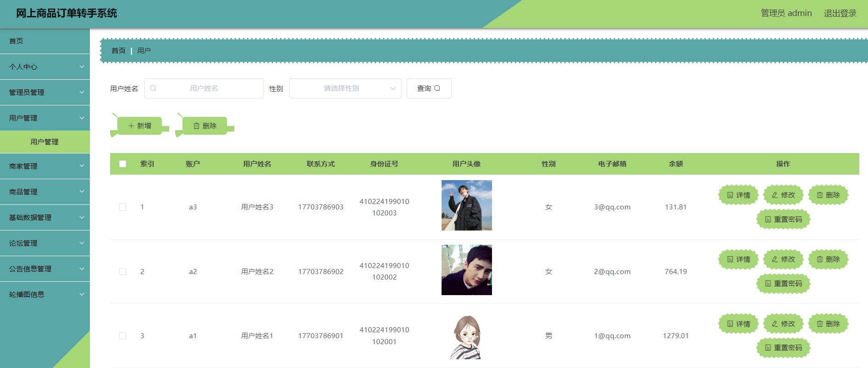Click avatar thumbnail of 用户姓名3
The image size is (868, 368).
(467, 205)
